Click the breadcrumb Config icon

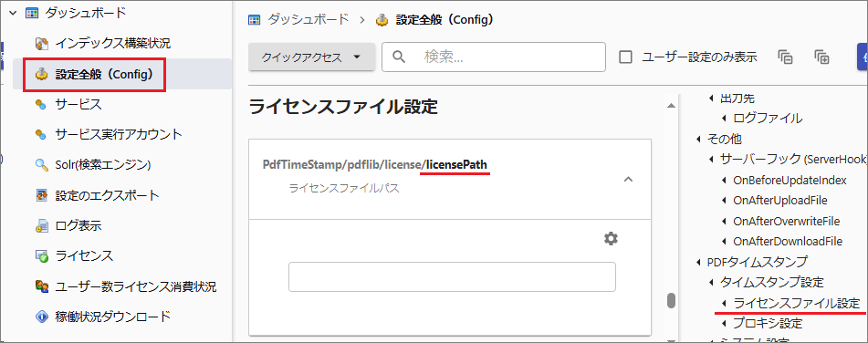[382, 20]
